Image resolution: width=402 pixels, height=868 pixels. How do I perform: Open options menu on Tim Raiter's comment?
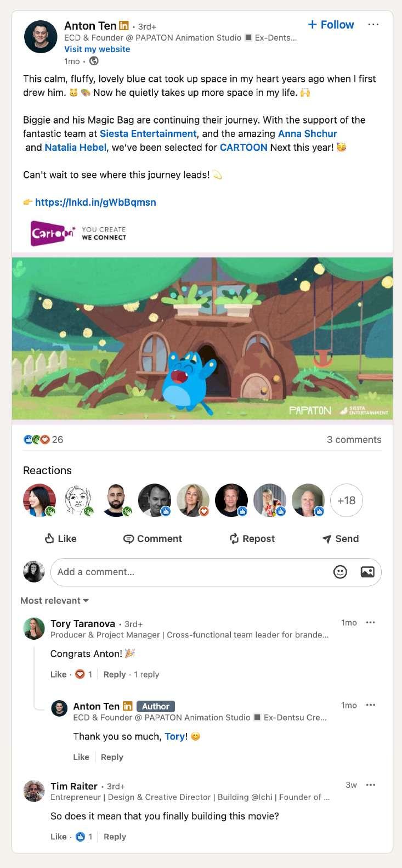point(371,785)
